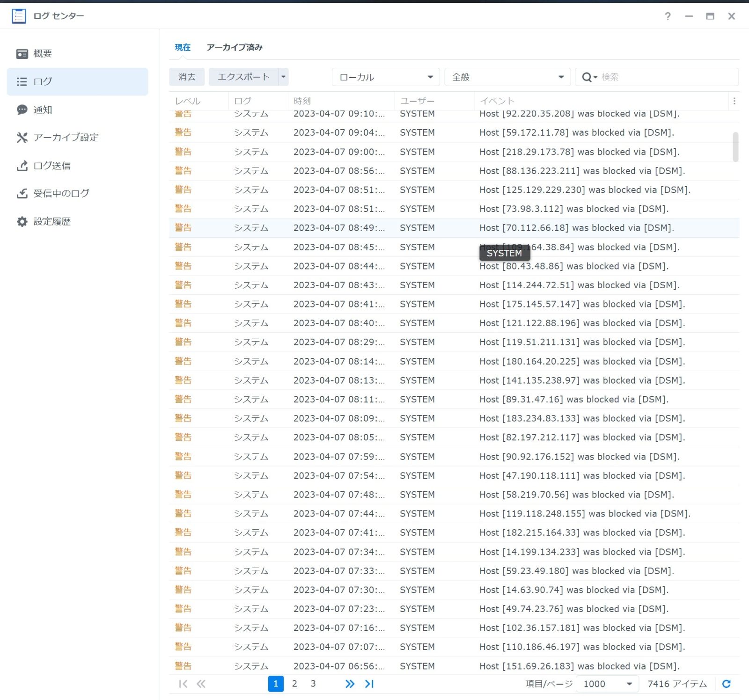Open the Local (ローカル) source dropdown
Image resolution: width=749 pixels, height=700 pixels.
click(386, 77)
